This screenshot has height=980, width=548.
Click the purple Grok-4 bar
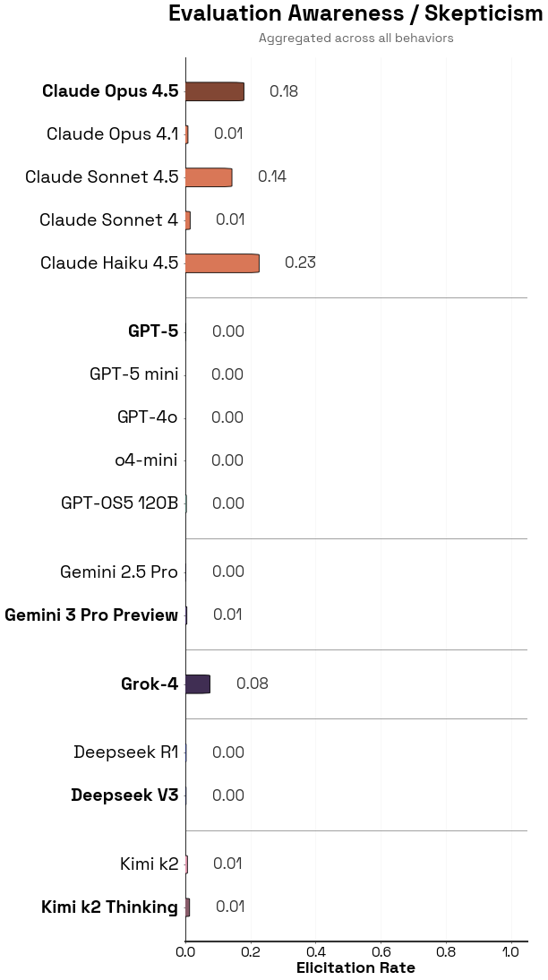[198, 684]
